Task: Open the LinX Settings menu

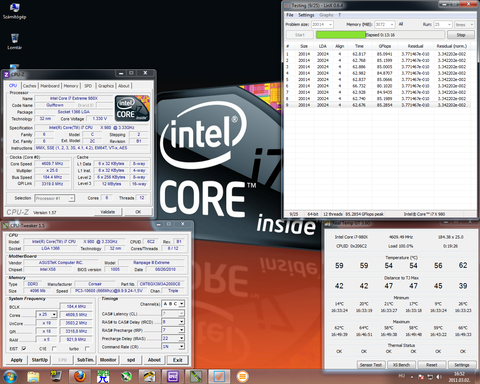Action: (x=306, y=15)
